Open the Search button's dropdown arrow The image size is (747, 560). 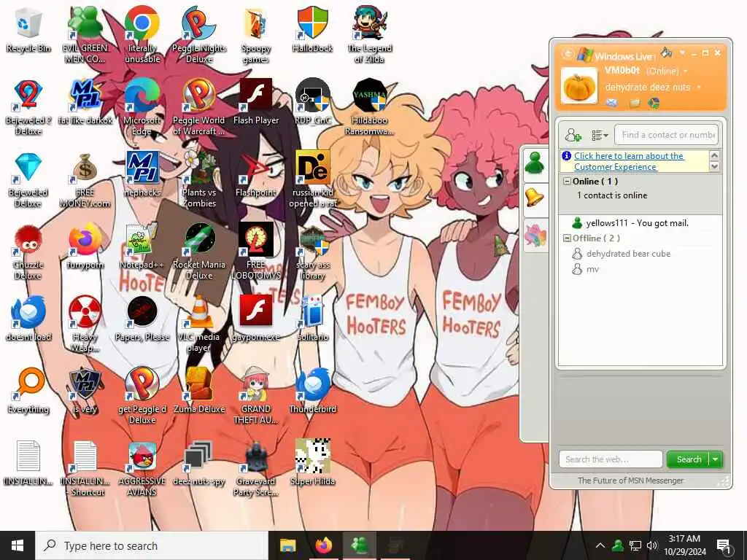pyautogui.click(x=715, y=459)
